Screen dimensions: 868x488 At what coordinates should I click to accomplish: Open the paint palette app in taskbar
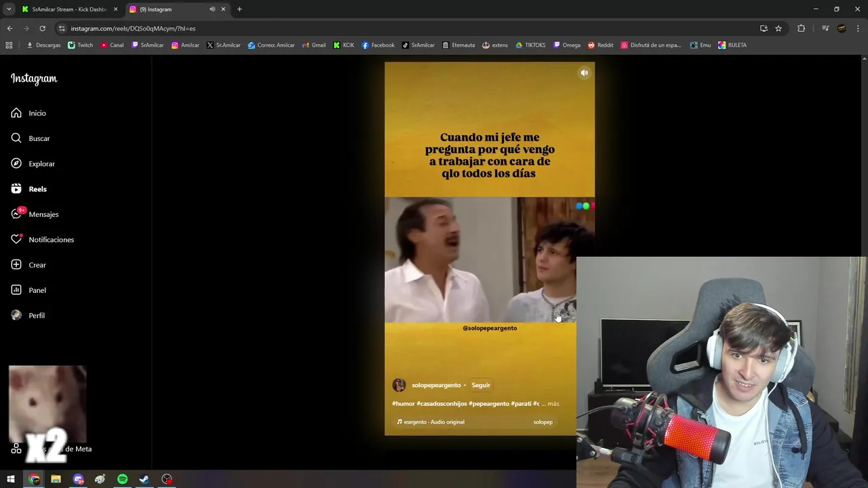(100, 479)
